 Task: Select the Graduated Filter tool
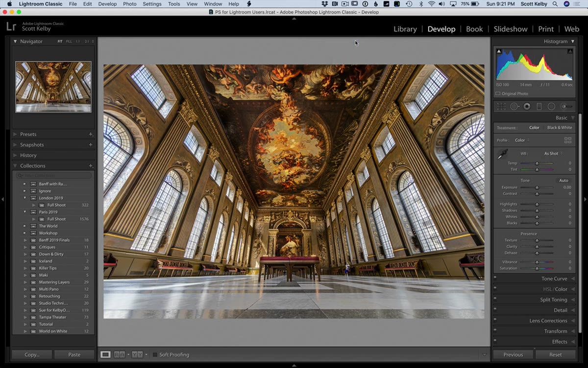pos(539,106)
